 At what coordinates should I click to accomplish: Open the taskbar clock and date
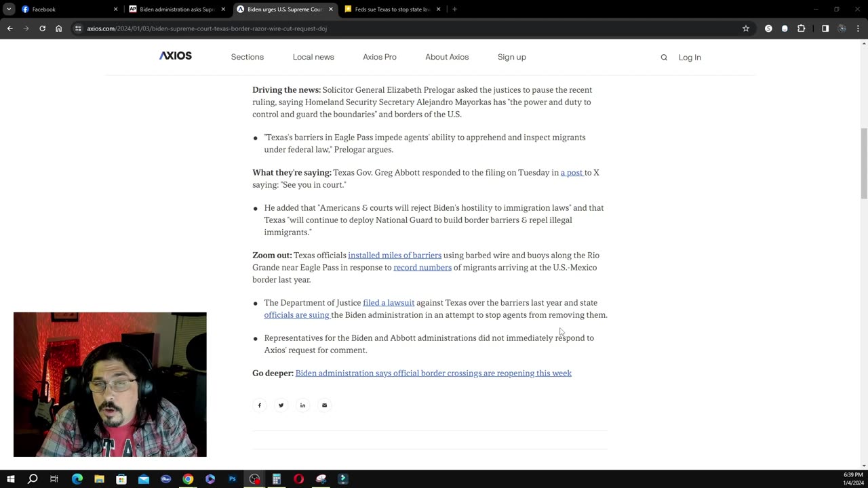(x=853, y=479)
